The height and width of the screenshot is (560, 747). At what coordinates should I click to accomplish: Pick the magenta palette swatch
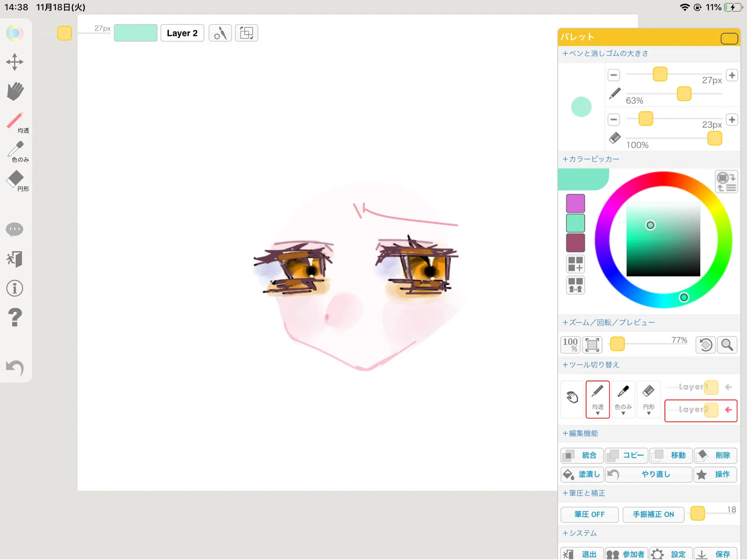(576, 203)
